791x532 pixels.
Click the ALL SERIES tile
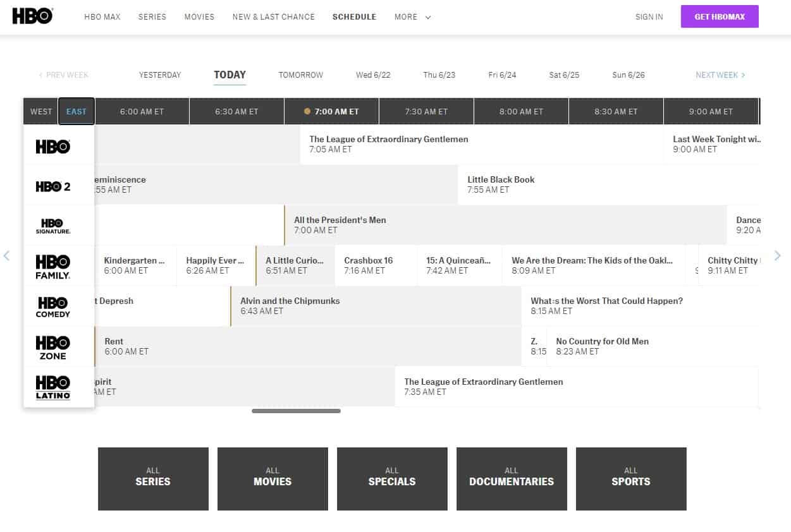(x=153, y=479)
